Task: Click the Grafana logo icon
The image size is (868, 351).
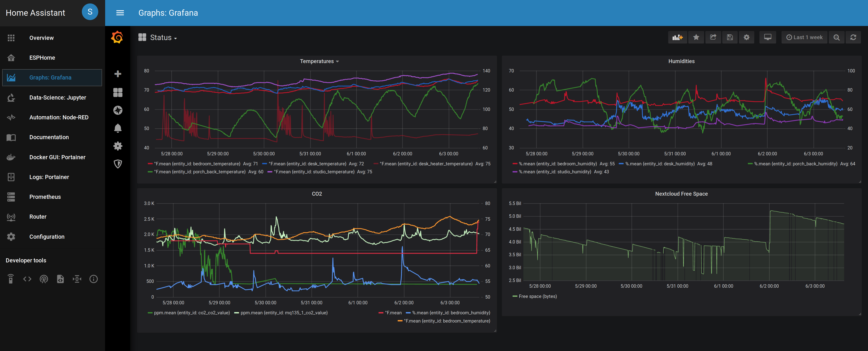Action: pos(117,37)
